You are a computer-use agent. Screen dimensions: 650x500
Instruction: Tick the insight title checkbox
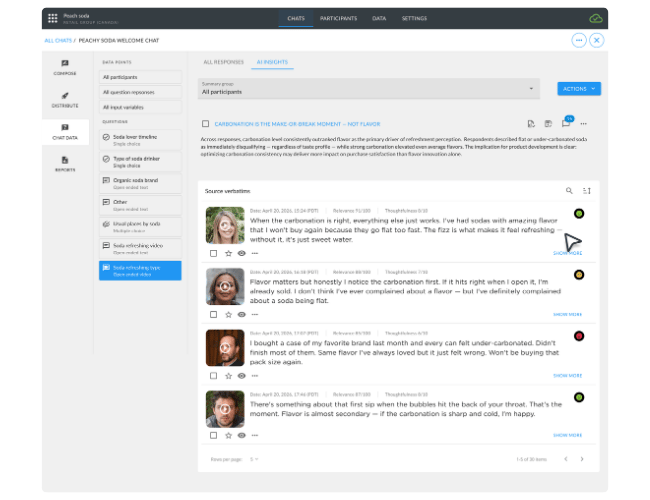pos(205,124)
